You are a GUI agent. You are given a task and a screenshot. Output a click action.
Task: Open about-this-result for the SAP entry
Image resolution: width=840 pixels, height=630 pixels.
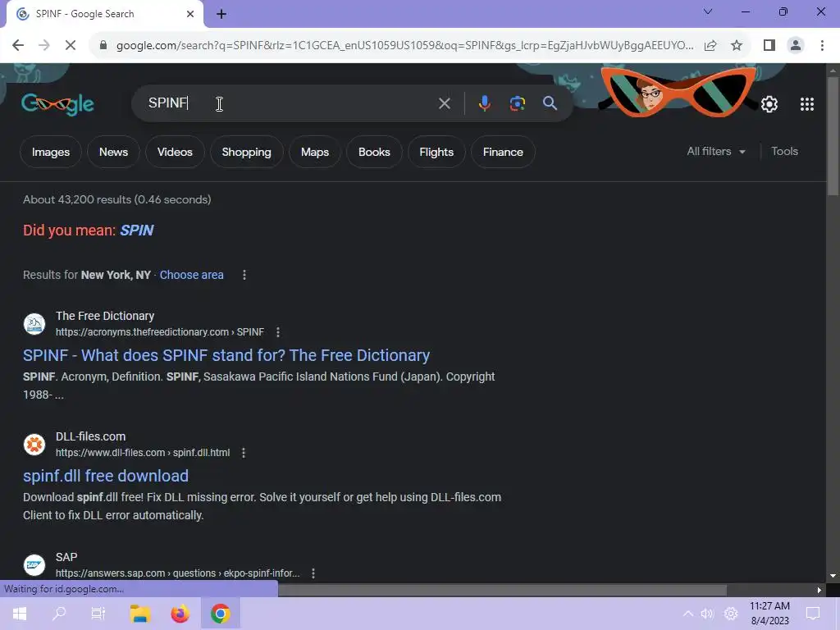313,573
